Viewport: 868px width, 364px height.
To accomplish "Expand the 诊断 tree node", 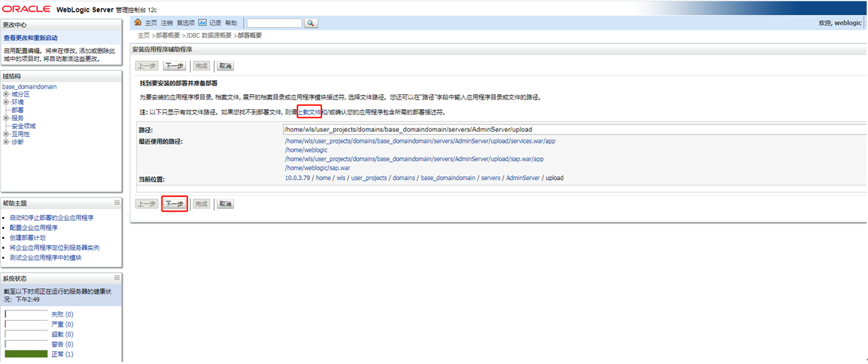I will click(x=6, y=142).
